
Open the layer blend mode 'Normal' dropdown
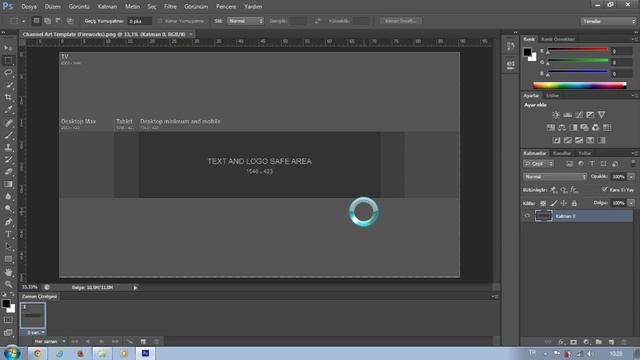555,177
